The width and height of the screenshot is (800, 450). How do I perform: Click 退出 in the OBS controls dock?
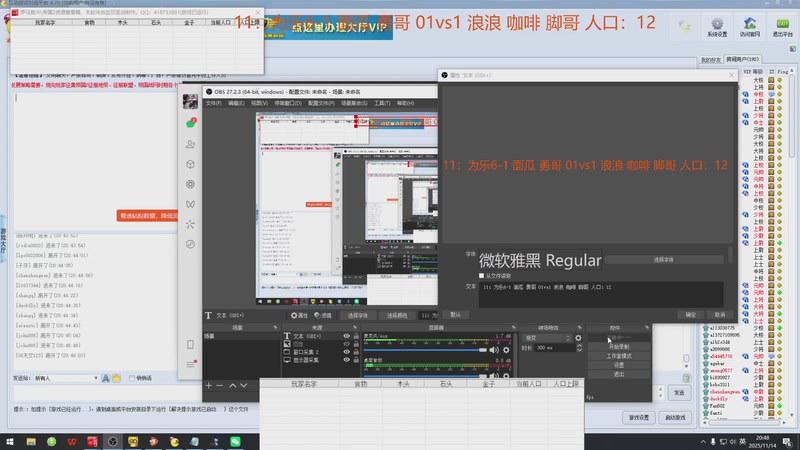619,374
